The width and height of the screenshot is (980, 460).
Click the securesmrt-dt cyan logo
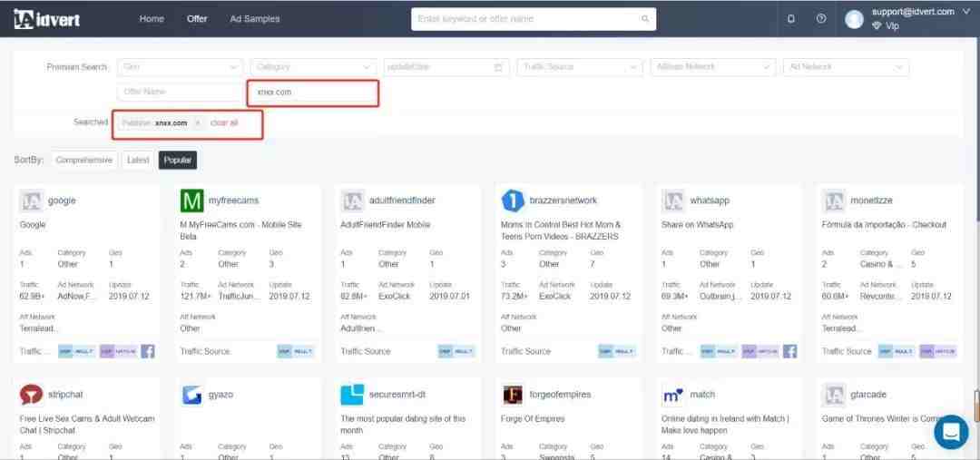[352, 395]
